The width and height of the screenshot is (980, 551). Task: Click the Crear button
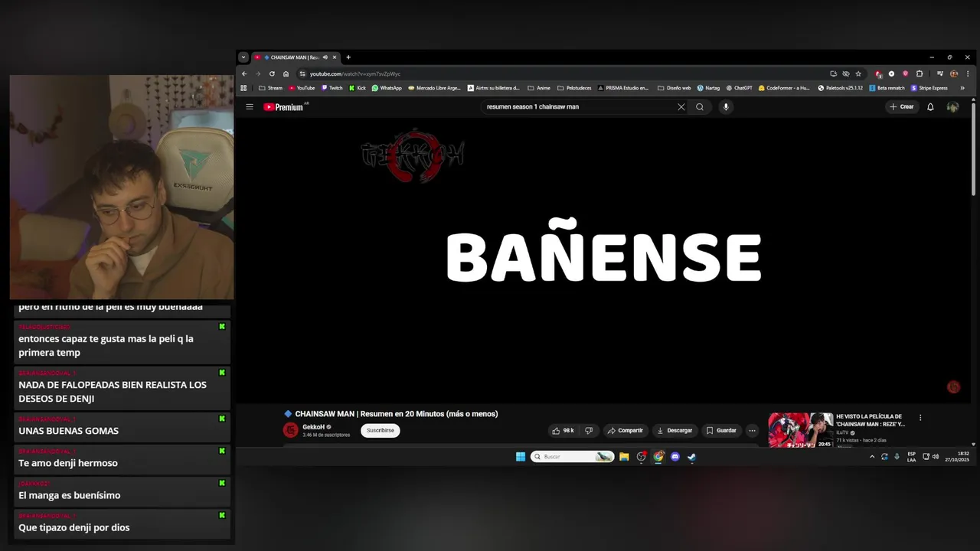[x=902, y=107]
